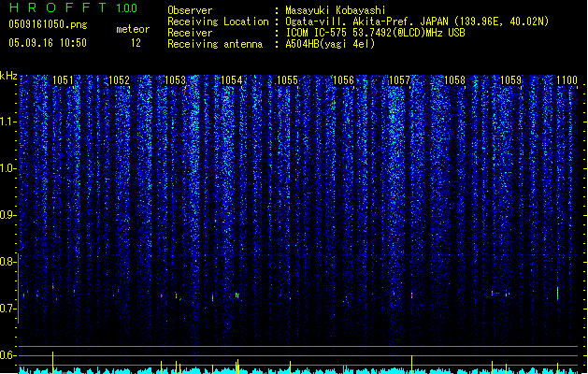The height and width of the screenshot is (374, 588).
Task: Click the gray frequency range bar beside 0.7–0.8 kHz
Action: pos(19,289)
